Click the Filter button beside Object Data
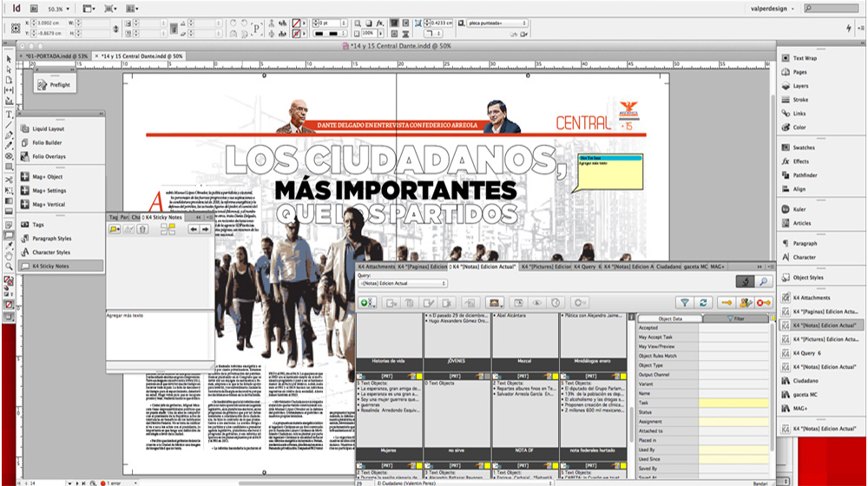This screenshot has width=868, height=486. (x=733, y=319)
